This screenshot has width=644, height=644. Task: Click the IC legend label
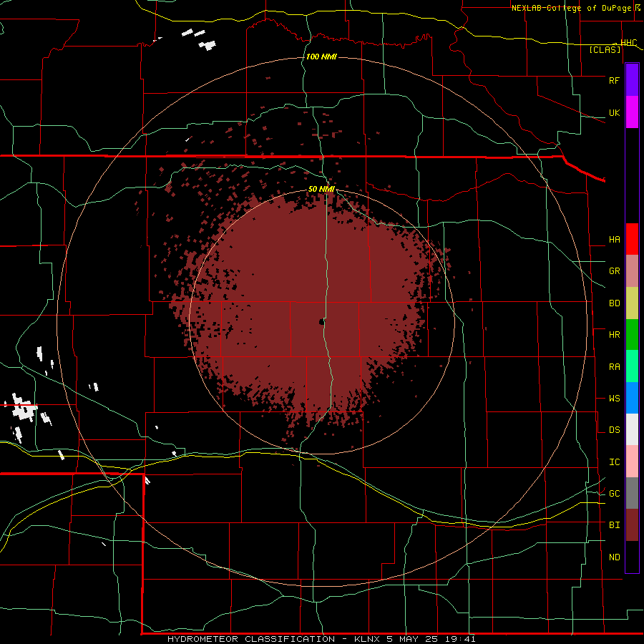[614, 462]
